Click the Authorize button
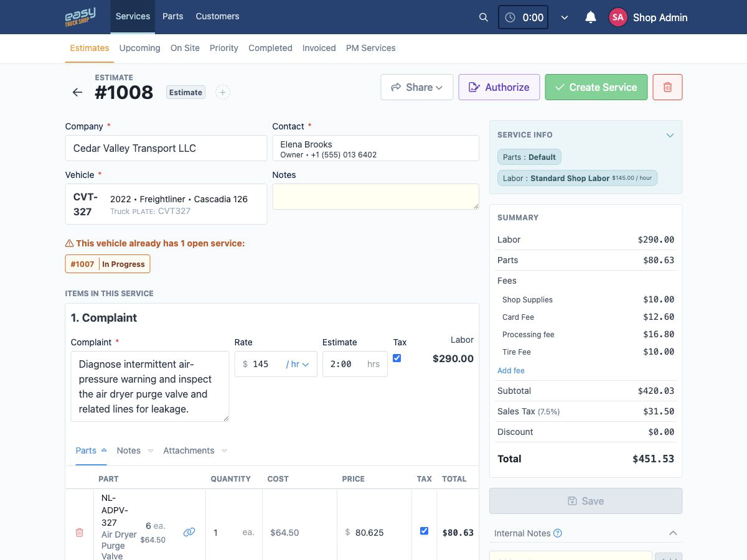Screen dimensions: 747x560 point(499,87)
